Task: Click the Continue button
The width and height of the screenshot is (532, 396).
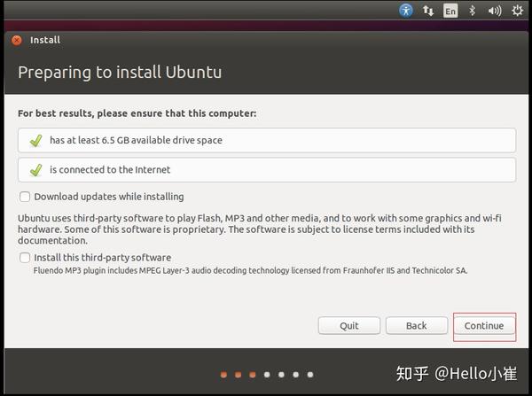Action: [x=484, y=325]
